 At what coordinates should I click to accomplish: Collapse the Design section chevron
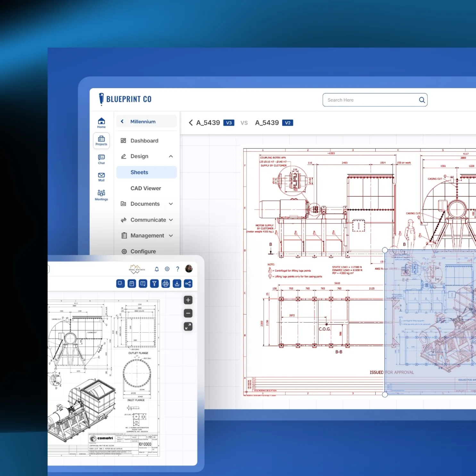pos(171,156)
